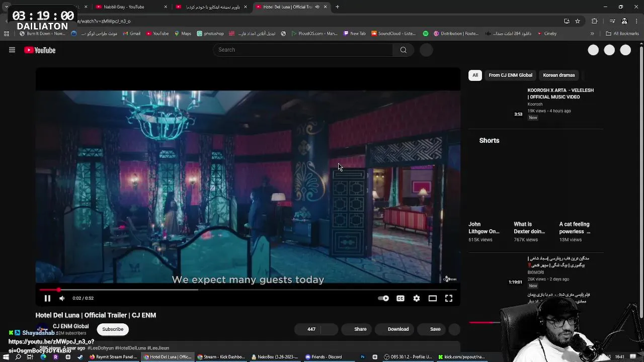Viewport: 644px width, 362px height.
Task: Open the Windows Start menu
Action: (6, 357)
